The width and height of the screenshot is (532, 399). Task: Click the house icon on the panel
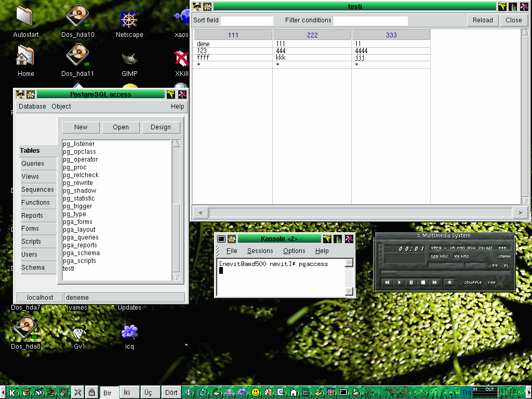[x=293, y=393]
